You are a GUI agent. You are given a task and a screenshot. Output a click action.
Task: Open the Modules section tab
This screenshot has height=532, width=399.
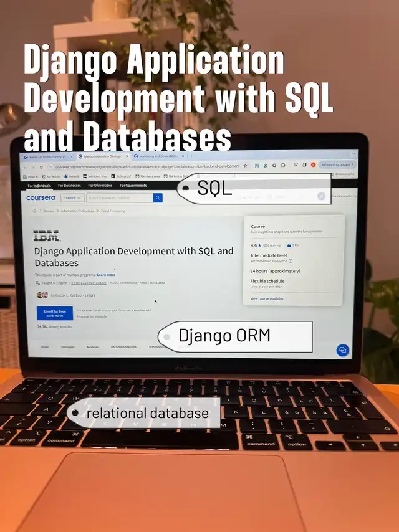pyautogui.click(x=92, y=347)
